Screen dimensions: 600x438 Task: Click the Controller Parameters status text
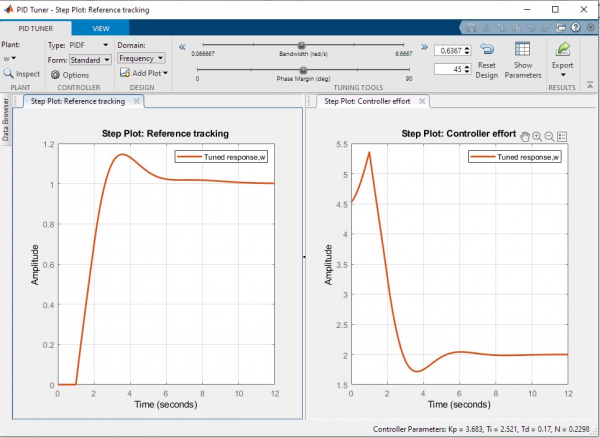(481, 430)
